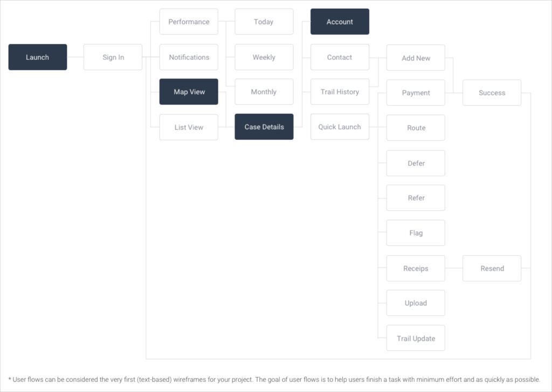Select the Add New node
This screenshot has height=392, width=552.
point(416,58)
